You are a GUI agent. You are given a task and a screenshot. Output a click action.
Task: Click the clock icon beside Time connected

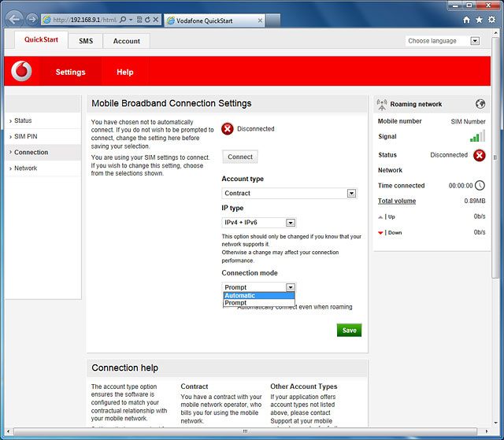tap(480, 185)
